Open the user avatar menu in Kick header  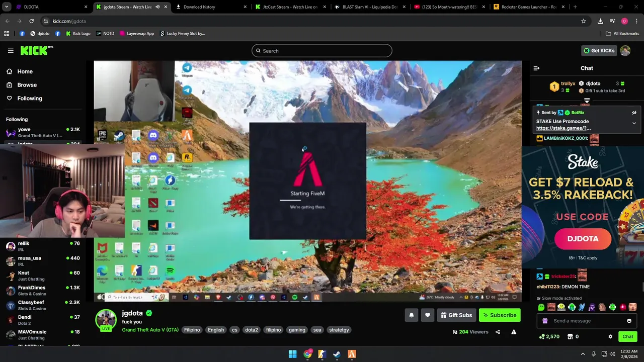click(625, 51)
